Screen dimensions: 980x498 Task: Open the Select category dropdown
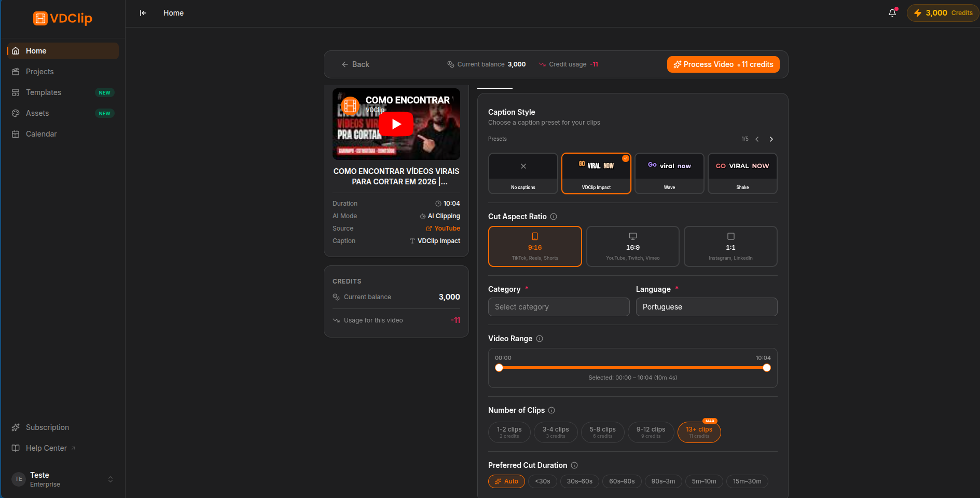pyautogui.click(x=559, y=307)
